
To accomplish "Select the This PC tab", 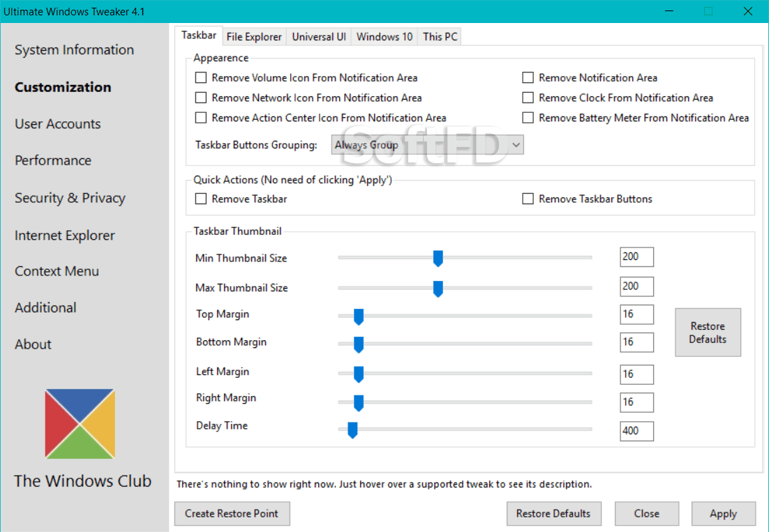I will [x=440, y=37].
